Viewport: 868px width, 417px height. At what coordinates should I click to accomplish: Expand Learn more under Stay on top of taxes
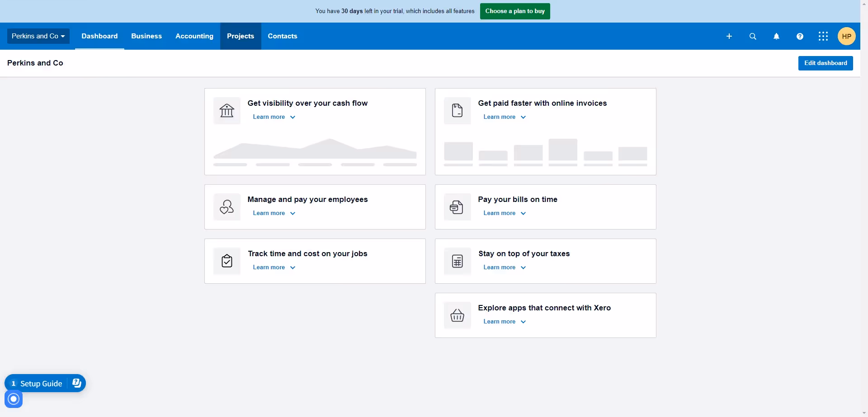point(505,267)
